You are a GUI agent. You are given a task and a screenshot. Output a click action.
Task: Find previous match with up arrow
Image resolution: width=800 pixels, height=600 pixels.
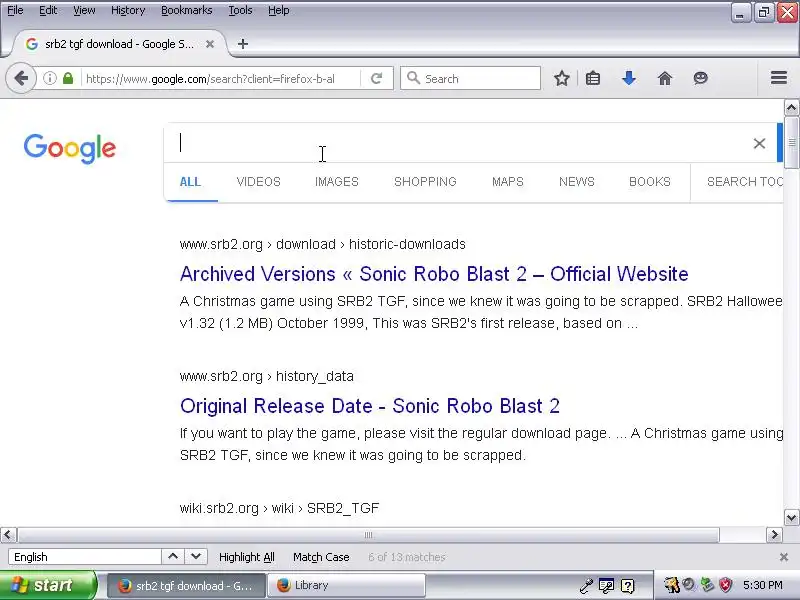coord(173,557)
